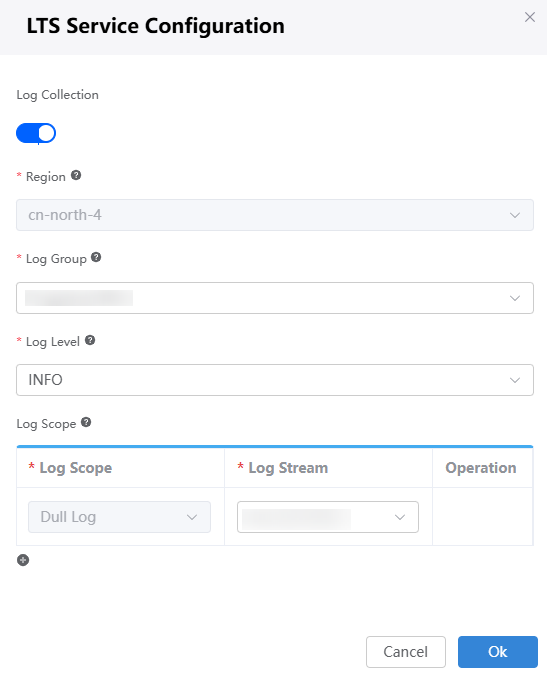547x674 pixels.
Task: Expand the Log Group dropdown
Action: (275, 298)
